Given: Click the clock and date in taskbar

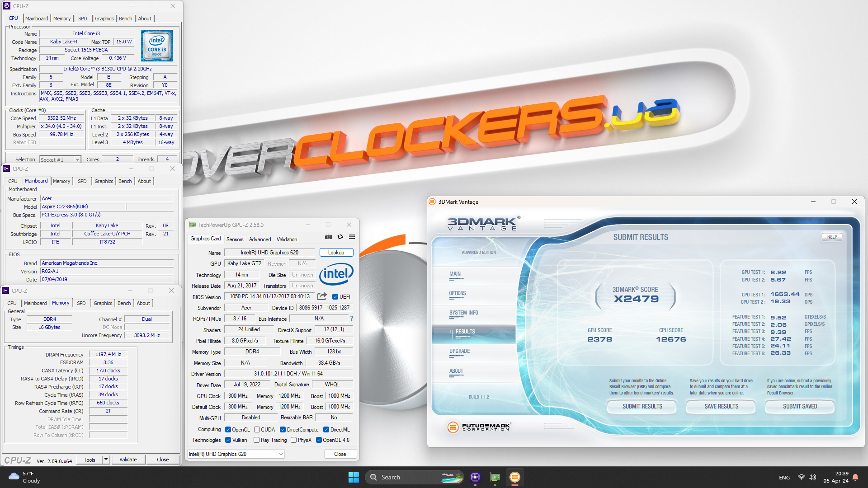Looking at the screenshot, I should (835, 477).
